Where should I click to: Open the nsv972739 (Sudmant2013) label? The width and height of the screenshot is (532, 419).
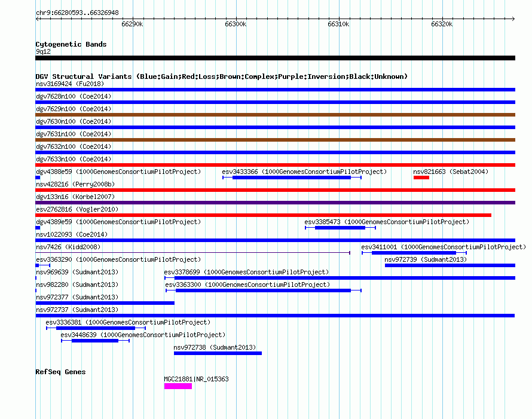point(426,259)
